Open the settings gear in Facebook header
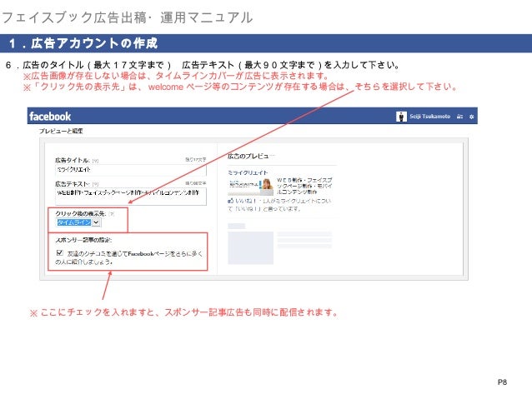 click(x=471, y=117)
